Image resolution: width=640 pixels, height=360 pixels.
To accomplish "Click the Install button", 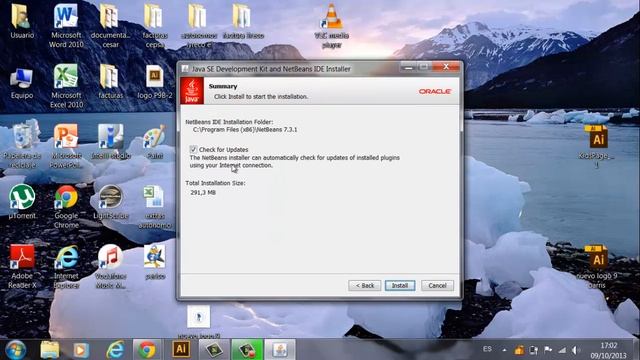I will click(400, 286).
